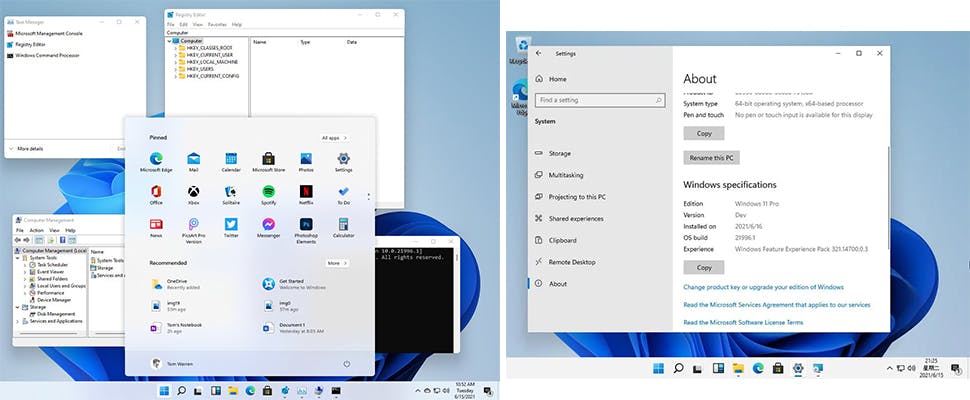970x400 pixels.
Task: Open Photoshop Elements from pinned apps
Action: (306, 224)
